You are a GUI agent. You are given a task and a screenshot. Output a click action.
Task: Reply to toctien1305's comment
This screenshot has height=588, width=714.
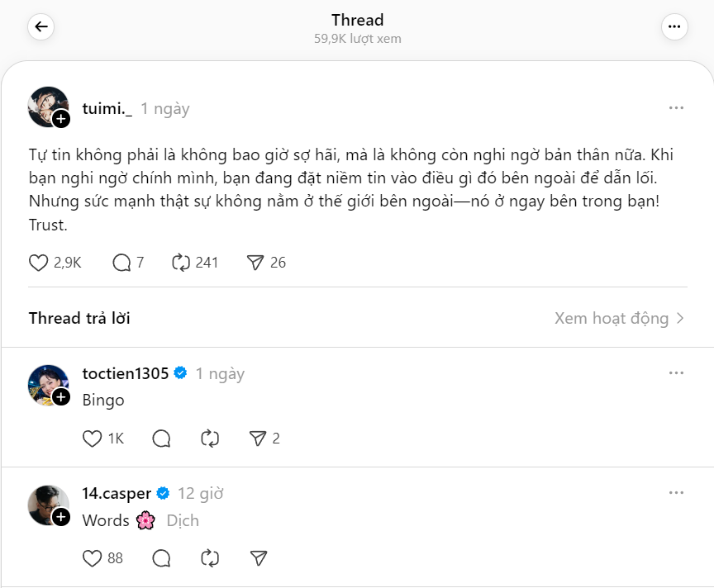161,439
